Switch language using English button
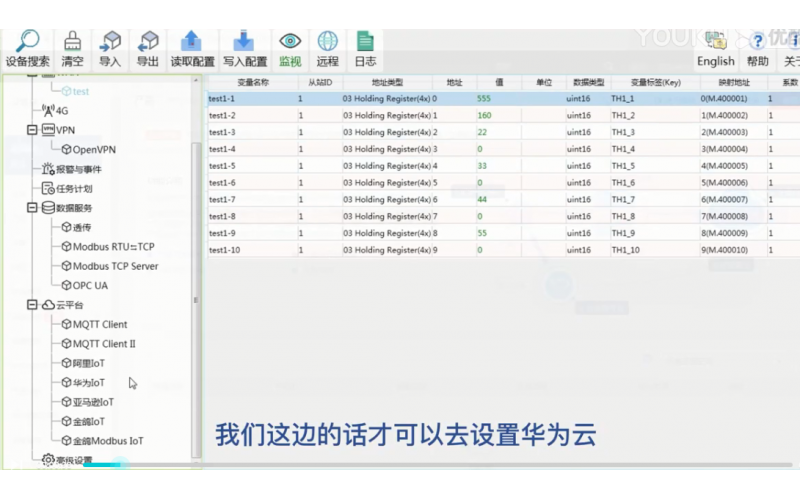The image size is (800, 500). (715, 61)
